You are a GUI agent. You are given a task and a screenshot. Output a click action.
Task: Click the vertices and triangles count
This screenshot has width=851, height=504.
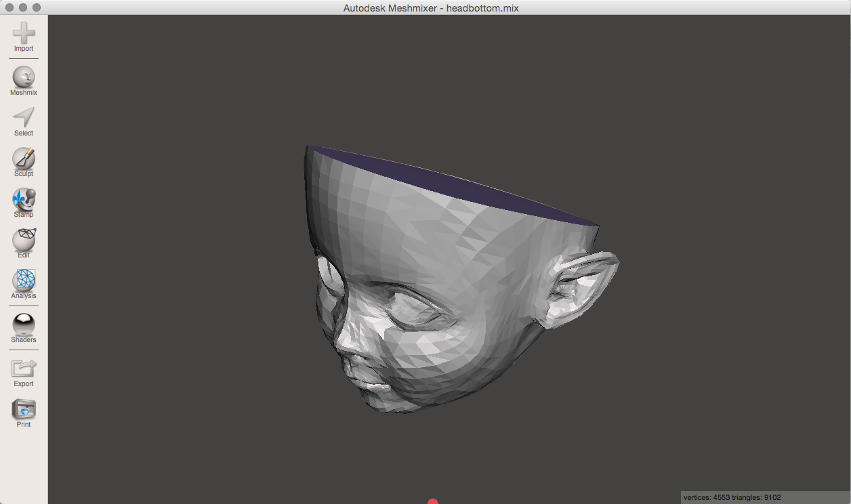coord(732,497)
